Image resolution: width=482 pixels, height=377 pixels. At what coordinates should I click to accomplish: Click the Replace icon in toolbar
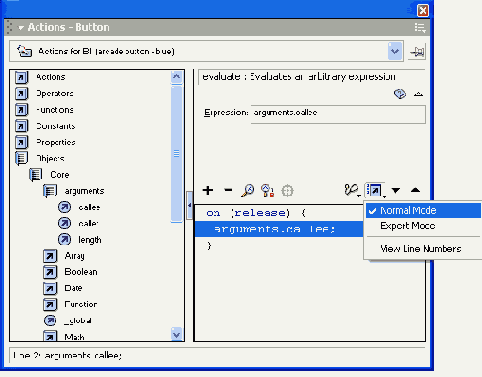[x=267, y=190]
